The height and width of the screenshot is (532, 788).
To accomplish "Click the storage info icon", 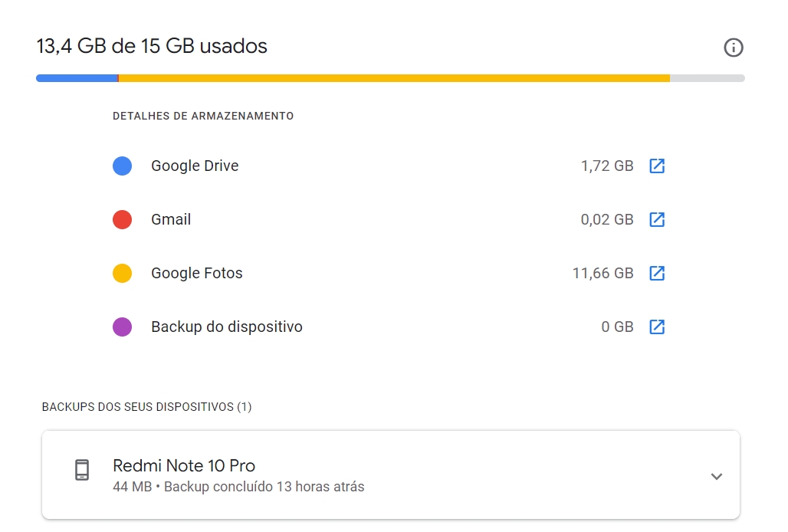I will pos(734,48).
